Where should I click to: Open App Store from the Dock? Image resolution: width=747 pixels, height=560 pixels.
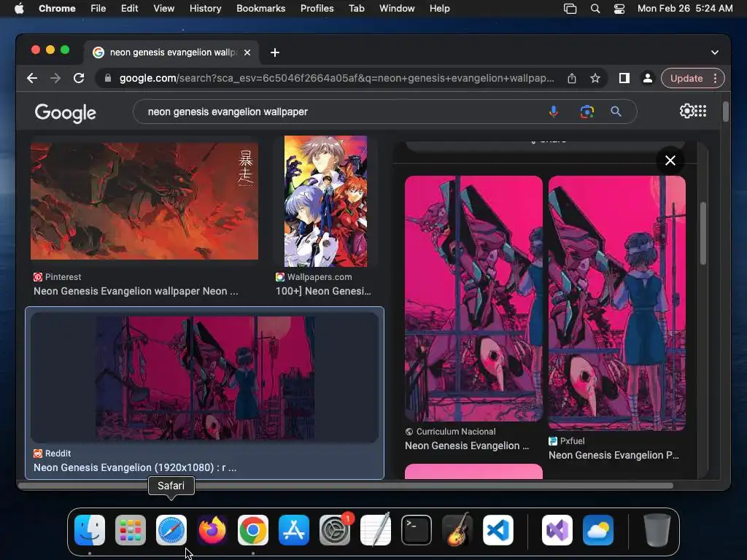[x=294, y=530]
